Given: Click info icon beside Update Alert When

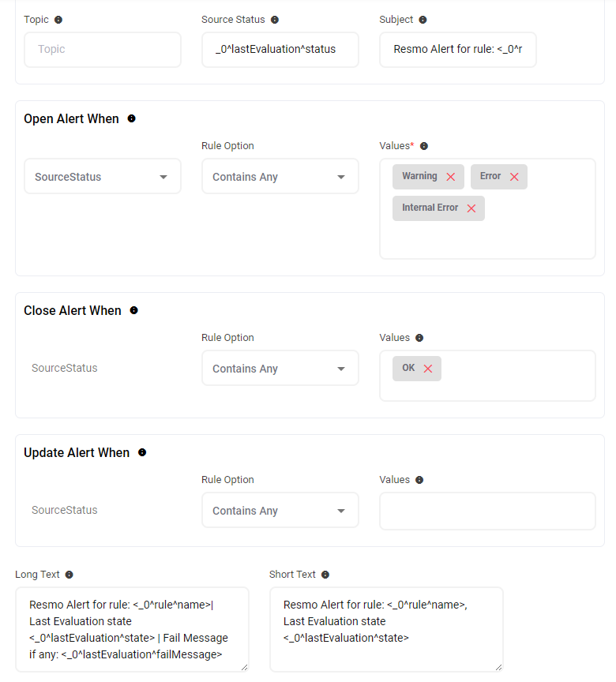Looking at the screenshot, I should pos(142,452).
